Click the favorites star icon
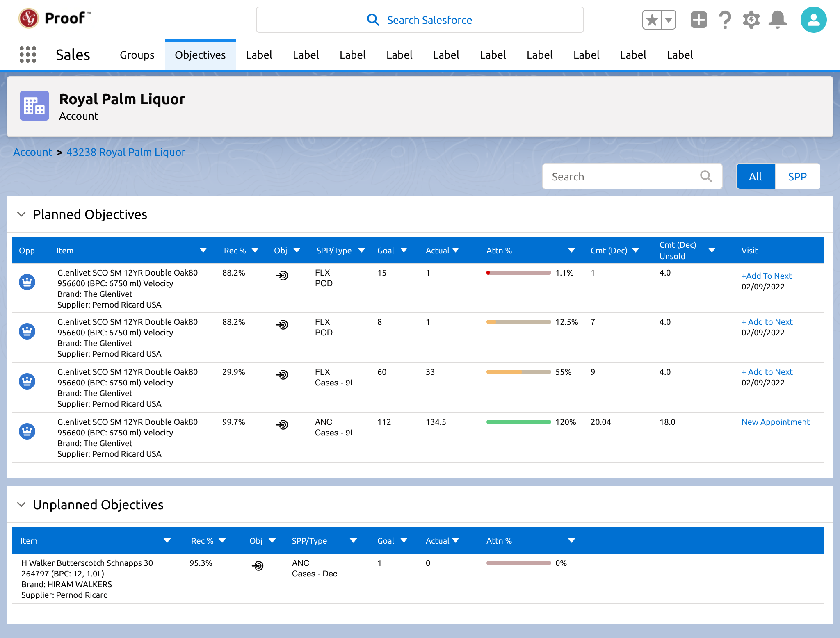 click(652, 20)
